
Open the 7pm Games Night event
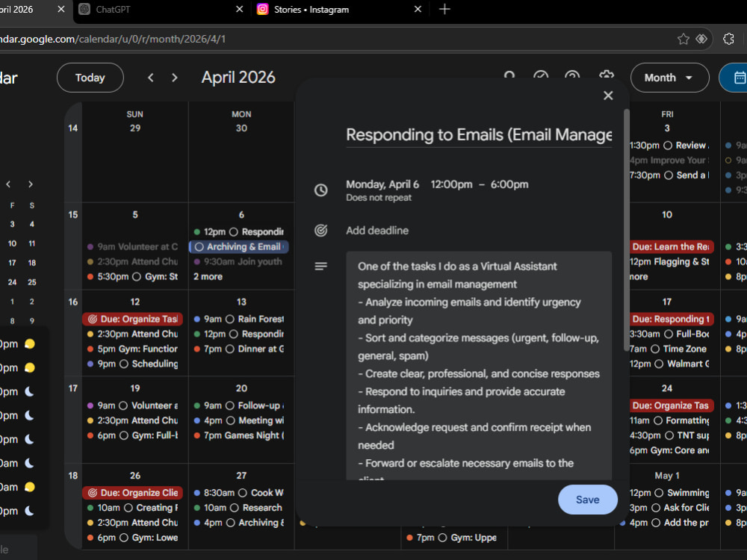click(240, 435)
